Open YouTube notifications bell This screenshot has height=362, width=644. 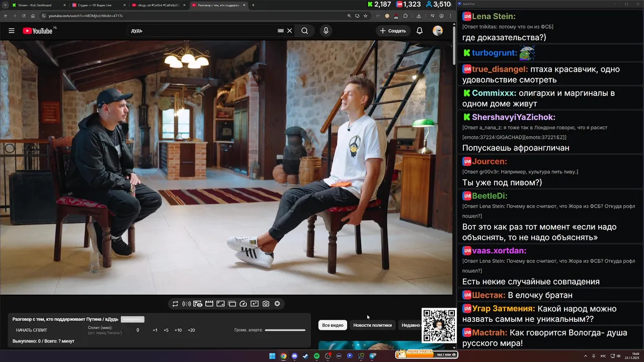click(x=420, y=31)
